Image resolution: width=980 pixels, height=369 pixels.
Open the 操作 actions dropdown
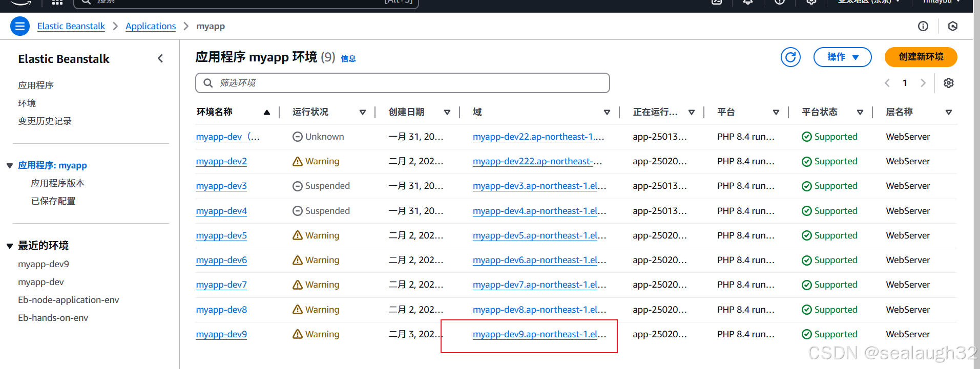pos(842,57)
